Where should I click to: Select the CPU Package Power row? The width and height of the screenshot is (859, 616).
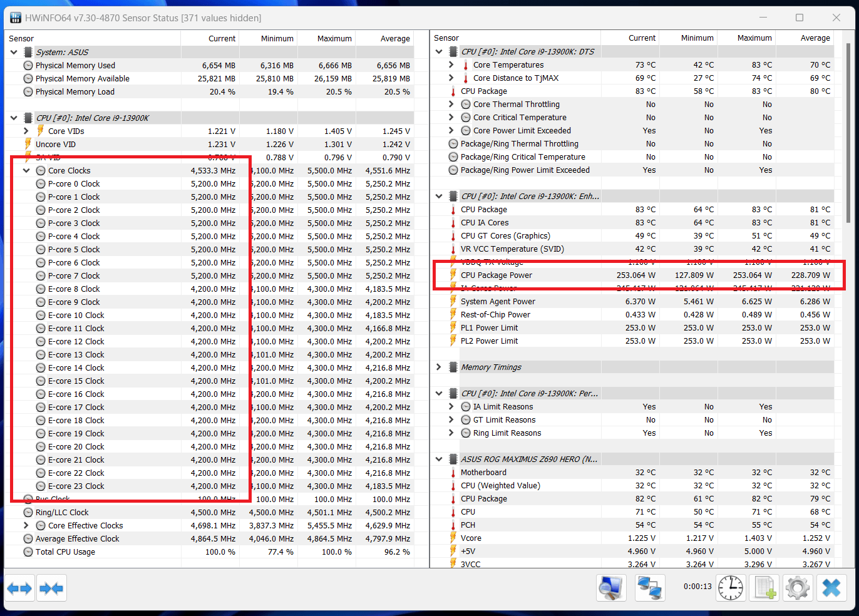click(x=496, y=275)
